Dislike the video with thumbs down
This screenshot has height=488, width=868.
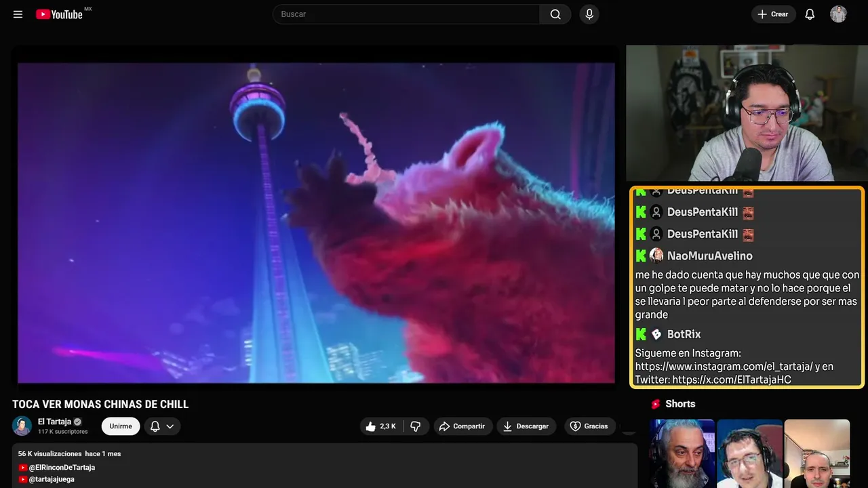pos(416,426)
